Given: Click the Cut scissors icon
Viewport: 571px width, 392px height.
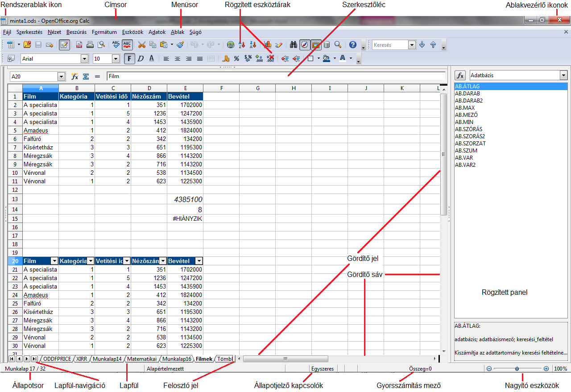Looking at the screenshot, I should tap(142, 45).
